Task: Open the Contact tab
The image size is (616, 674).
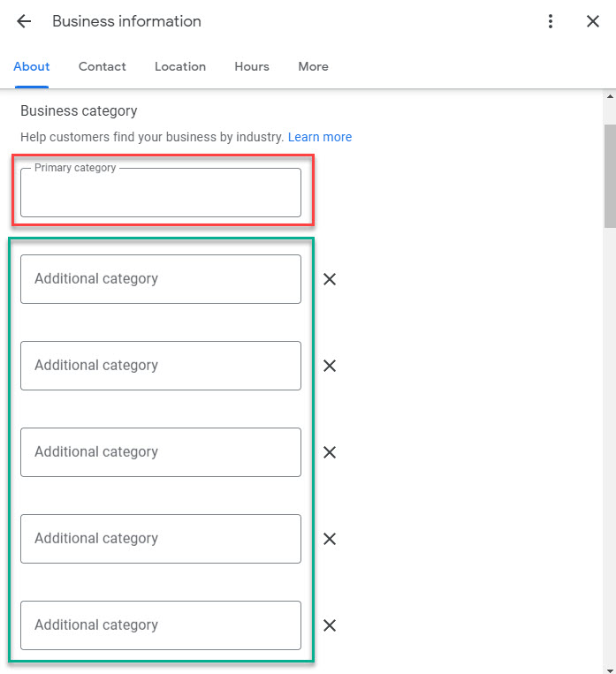Action: [x=102, y=66]
